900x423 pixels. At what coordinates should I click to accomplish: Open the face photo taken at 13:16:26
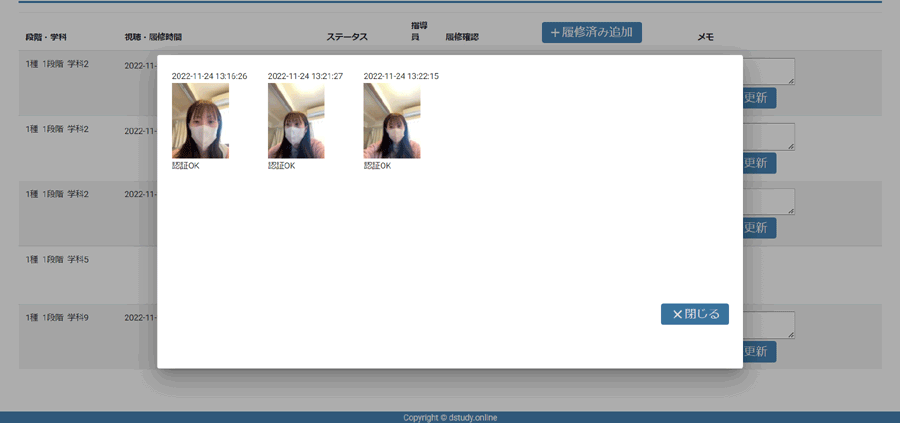pyautogui.click(x=200, y=120)
